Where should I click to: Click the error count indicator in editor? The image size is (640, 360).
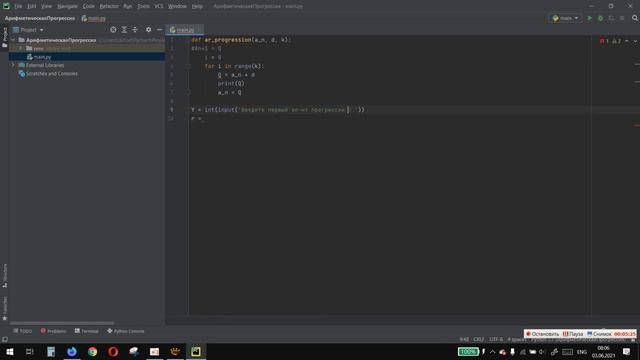coord(604,41)
